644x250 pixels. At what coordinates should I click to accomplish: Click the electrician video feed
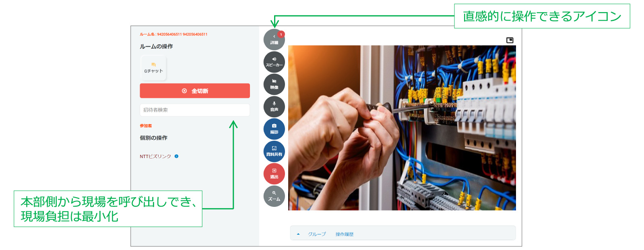pyautogui.click(x=402, y=128)
